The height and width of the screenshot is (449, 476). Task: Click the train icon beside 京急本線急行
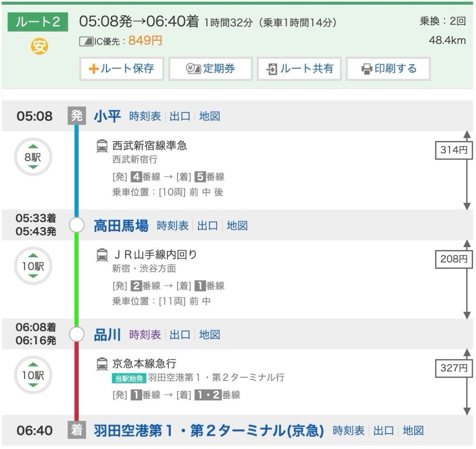coord(102,364)
